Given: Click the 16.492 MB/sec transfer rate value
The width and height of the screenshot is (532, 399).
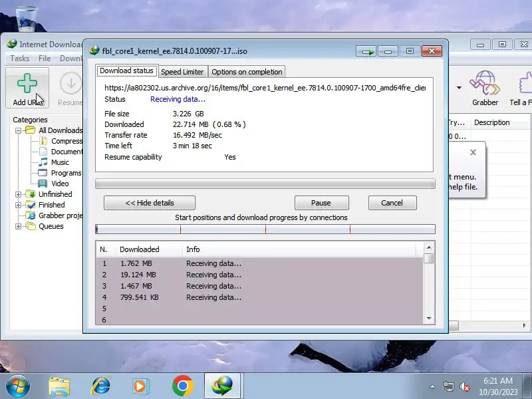Looking at the screenshot, I should [x=197, y=135].
